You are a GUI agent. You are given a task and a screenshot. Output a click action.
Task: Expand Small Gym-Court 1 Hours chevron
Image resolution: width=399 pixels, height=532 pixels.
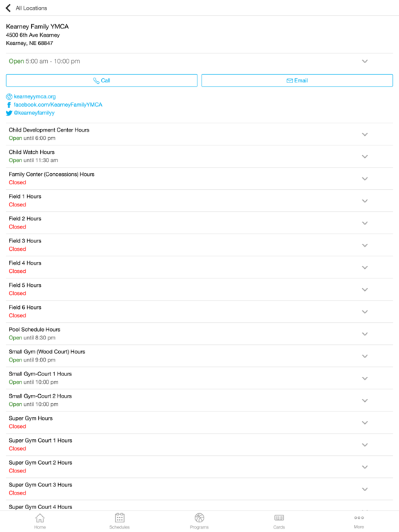click(365, 378)
